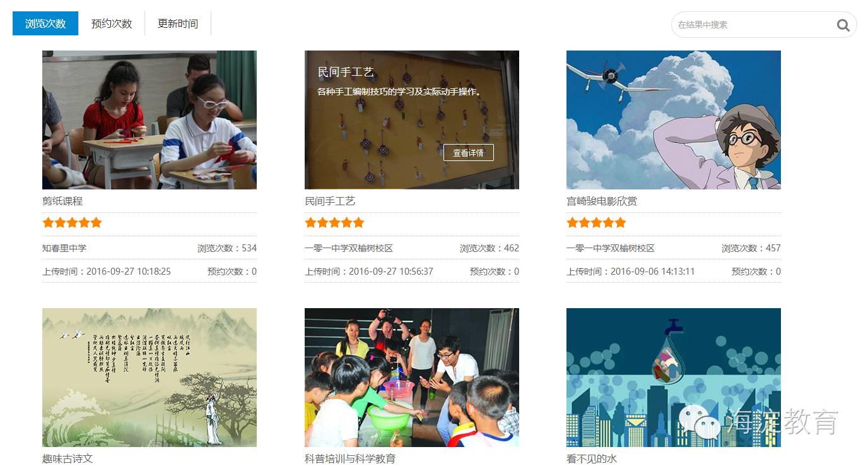Click the 宫崎骏电影欣赏 title link
Viewport: 868px width, 466px height.
[x=602, y=201]
